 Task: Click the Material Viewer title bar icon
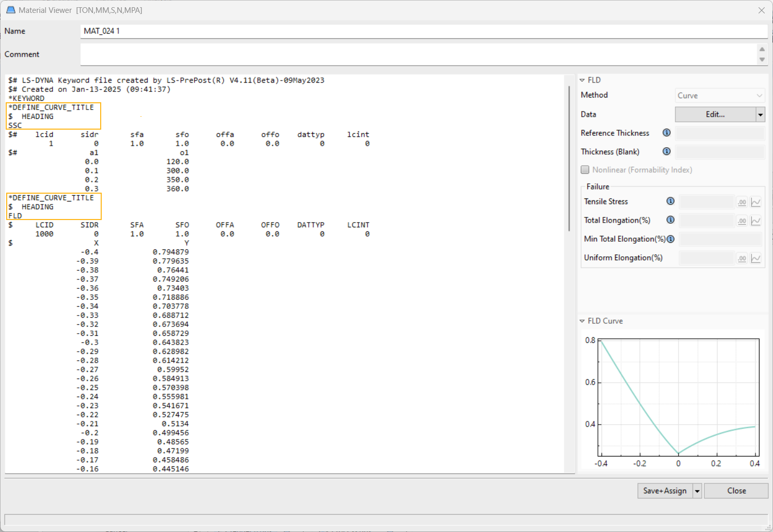(x=11, y=10)
